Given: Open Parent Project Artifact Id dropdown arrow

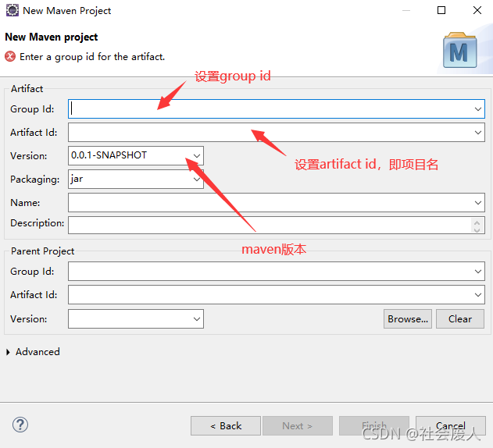Looking at the screenshot, I should pos(478,295).
